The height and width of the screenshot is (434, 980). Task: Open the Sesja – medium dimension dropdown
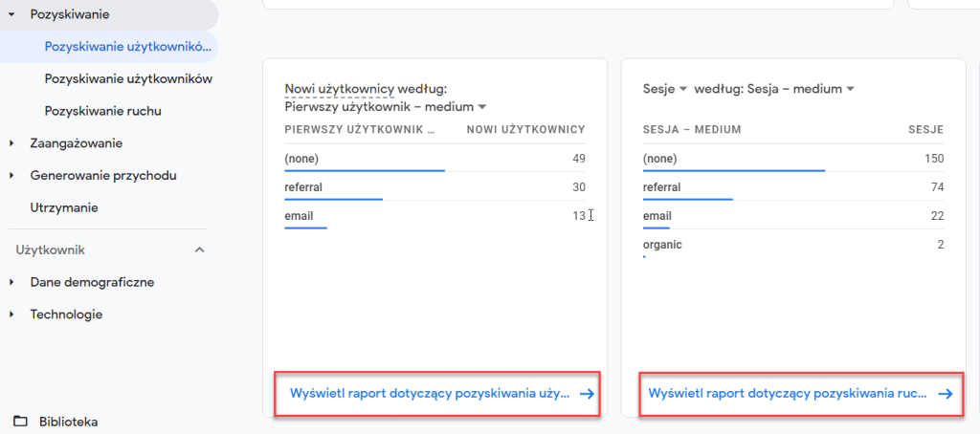point(849,89)
